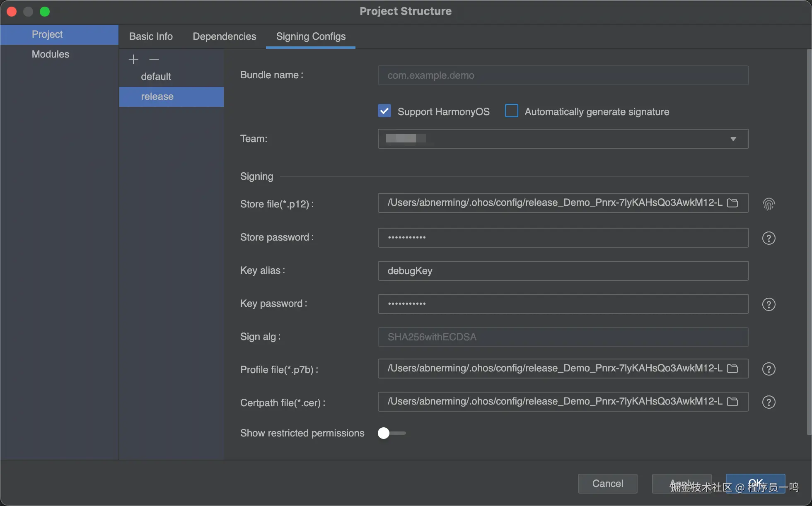Open help icon beside Certpath file
812x506 pixels.
click(768, 402)
